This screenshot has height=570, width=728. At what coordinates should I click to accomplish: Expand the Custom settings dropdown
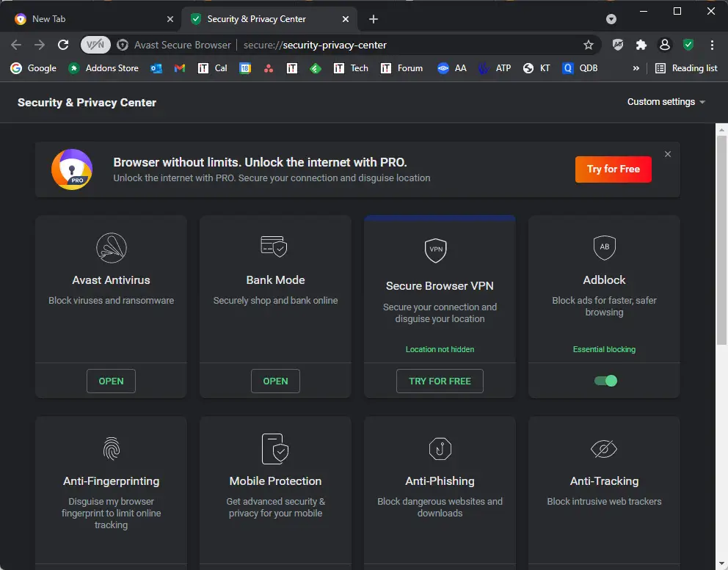666,102
